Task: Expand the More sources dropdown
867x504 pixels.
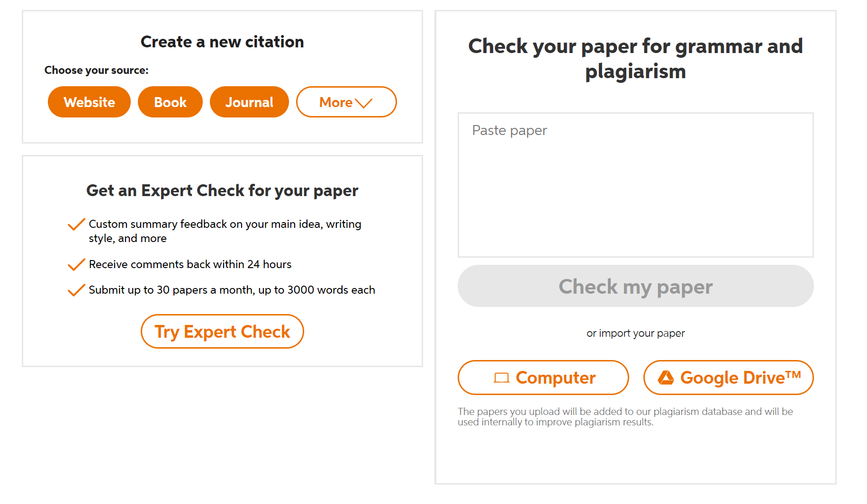Action: 346,102
